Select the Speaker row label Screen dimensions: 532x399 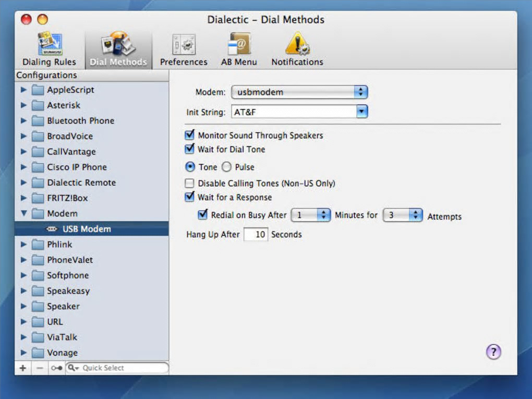coord(64,306)
